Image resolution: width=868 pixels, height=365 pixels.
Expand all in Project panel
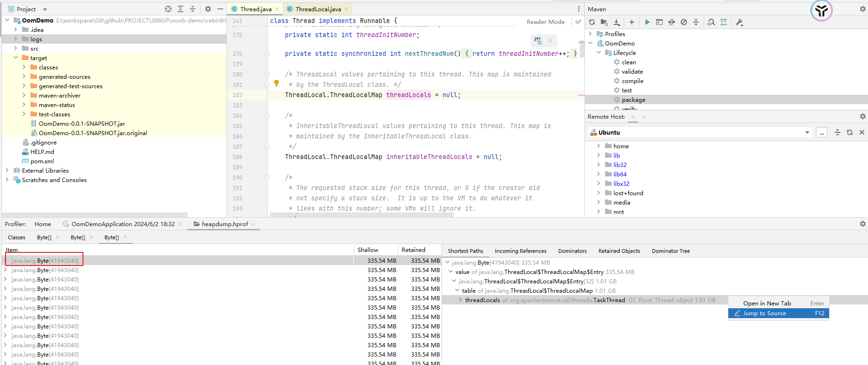click(x=180, y=9)
